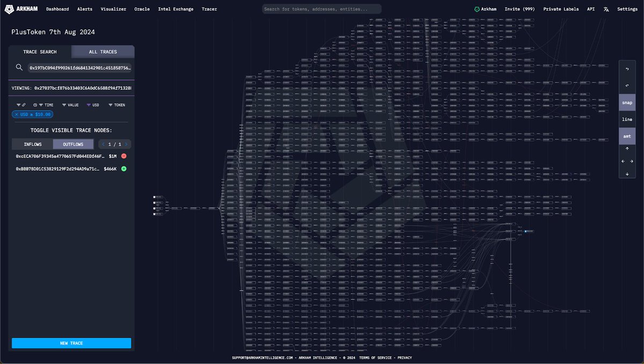
Task: Open the Privacy link in footer
Action: coord(405,358)
